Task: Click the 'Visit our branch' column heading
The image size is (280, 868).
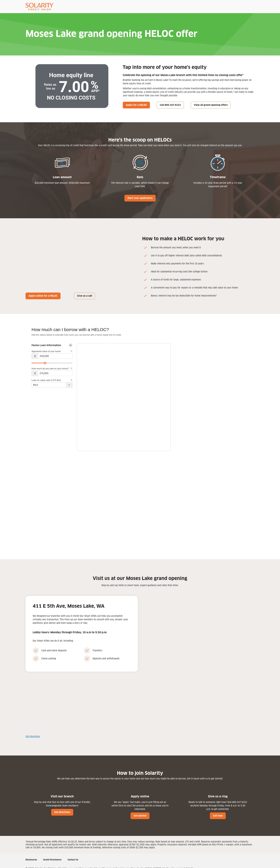Action: click(x=62, y=796)
